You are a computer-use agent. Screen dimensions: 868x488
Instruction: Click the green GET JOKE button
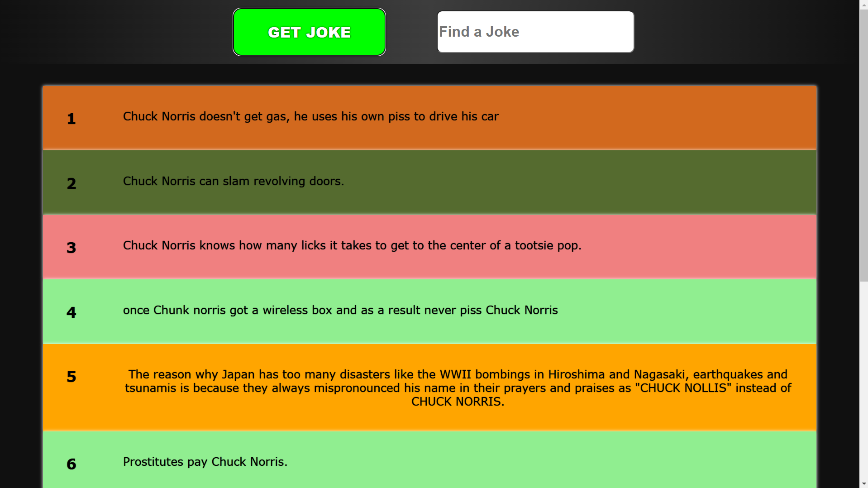click(309, 32)
